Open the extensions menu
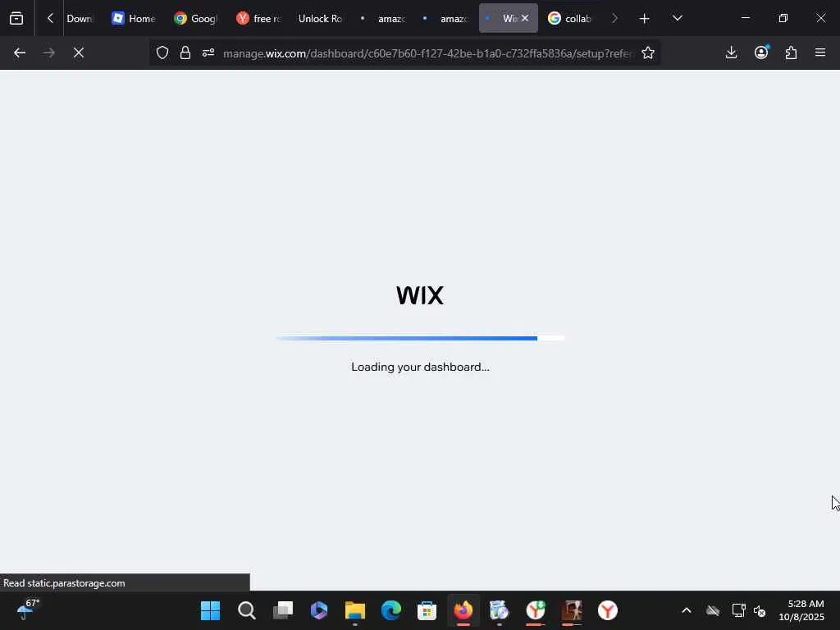Viewport: 840px width, 630px height. [x=792, y=52]
